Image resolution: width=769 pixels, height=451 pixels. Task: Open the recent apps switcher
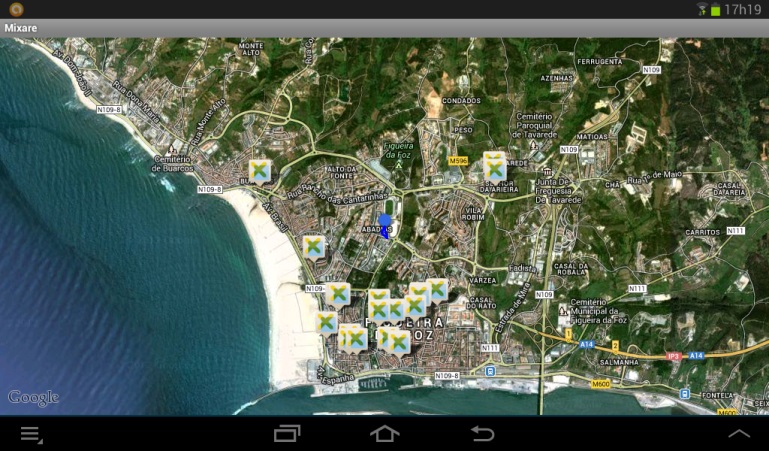(x=287, y=434)
